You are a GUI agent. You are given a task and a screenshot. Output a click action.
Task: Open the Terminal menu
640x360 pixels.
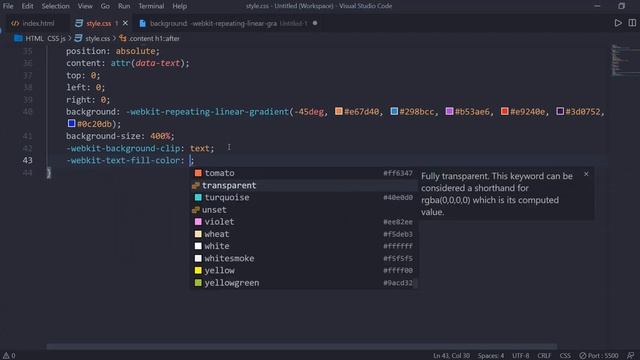[x=151, y=6]
